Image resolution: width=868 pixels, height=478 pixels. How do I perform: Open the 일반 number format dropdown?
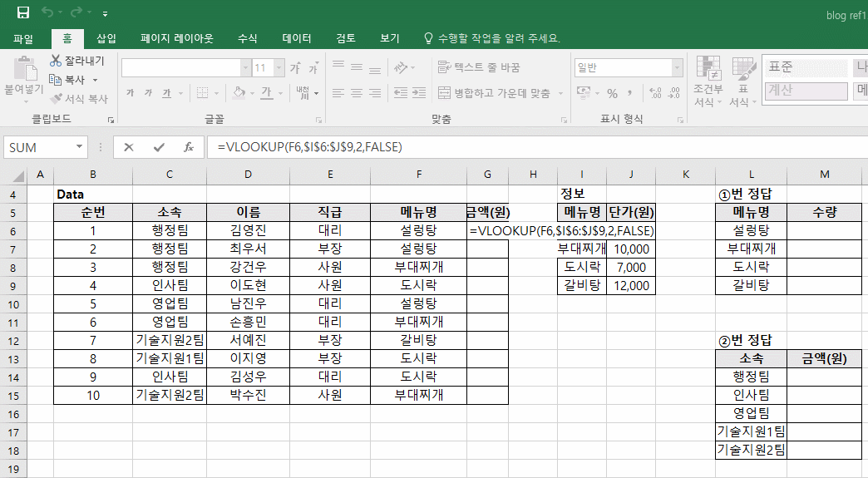point(677,68)
